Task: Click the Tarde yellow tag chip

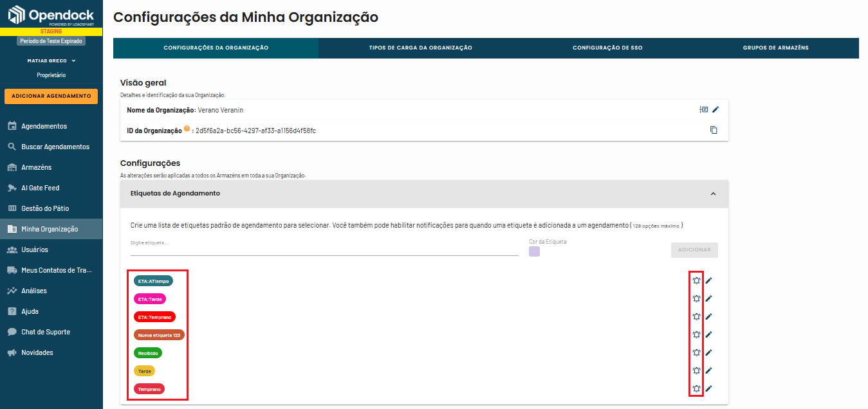Action: tap(144, 371)
